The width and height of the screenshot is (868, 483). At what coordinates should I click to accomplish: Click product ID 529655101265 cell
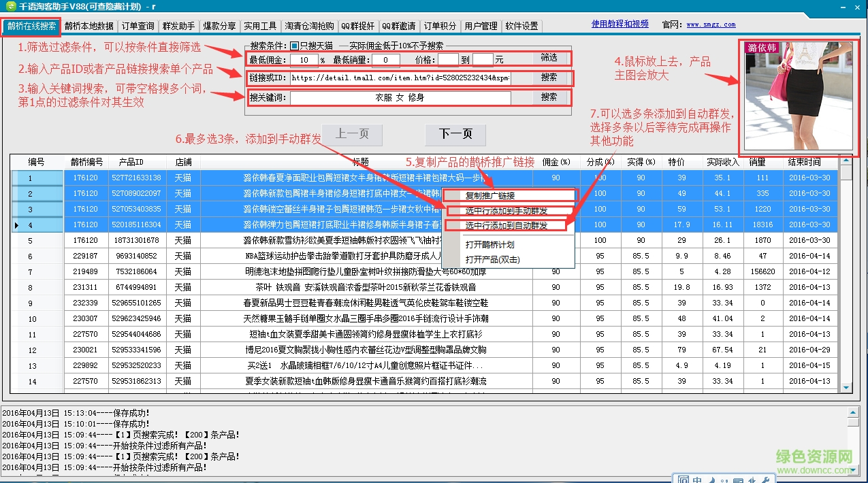pos(138,303)
